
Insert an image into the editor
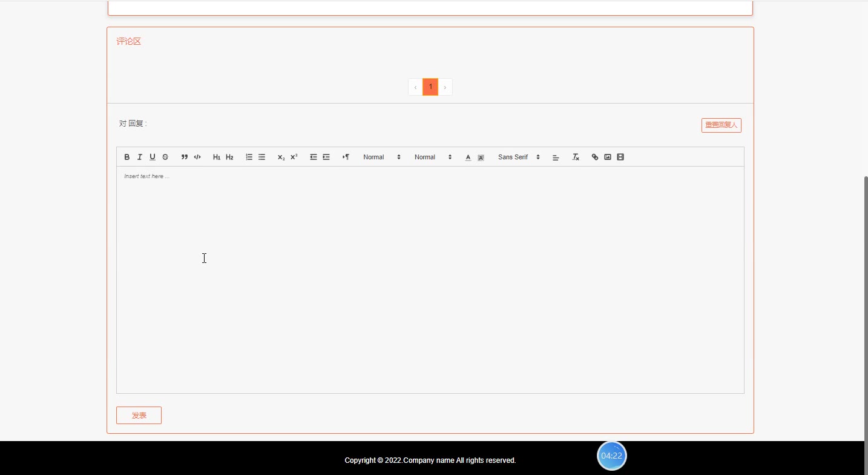coord(608,157)
